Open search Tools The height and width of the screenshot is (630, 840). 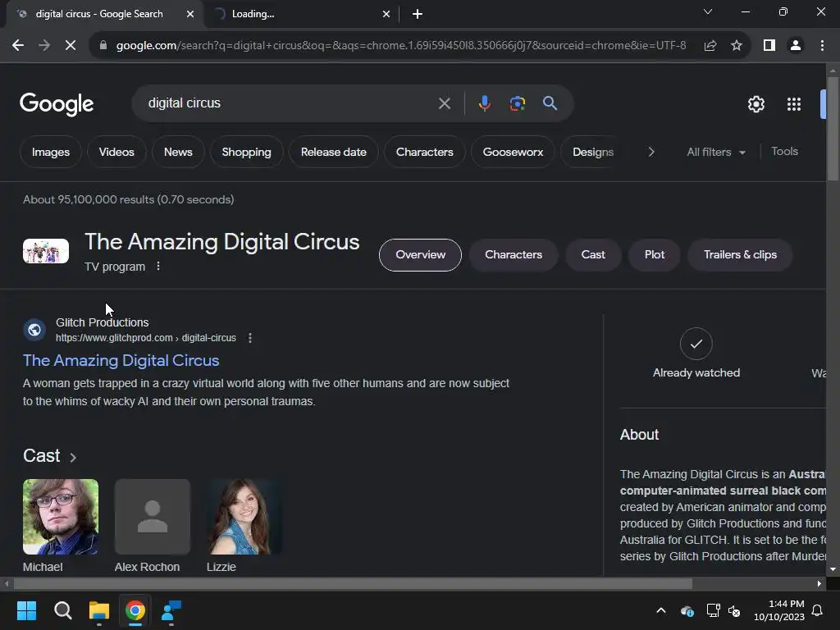point(784,152)
